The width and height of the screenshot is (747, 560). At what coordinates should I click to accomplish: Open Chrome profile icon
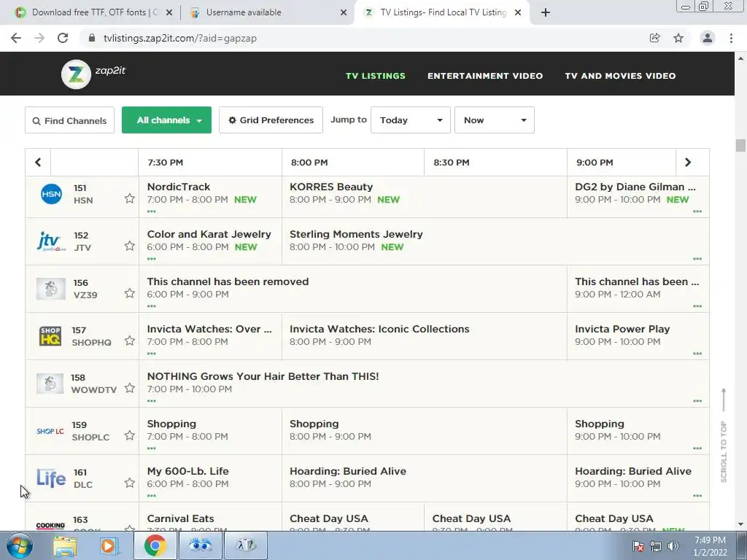pos(708,38)
